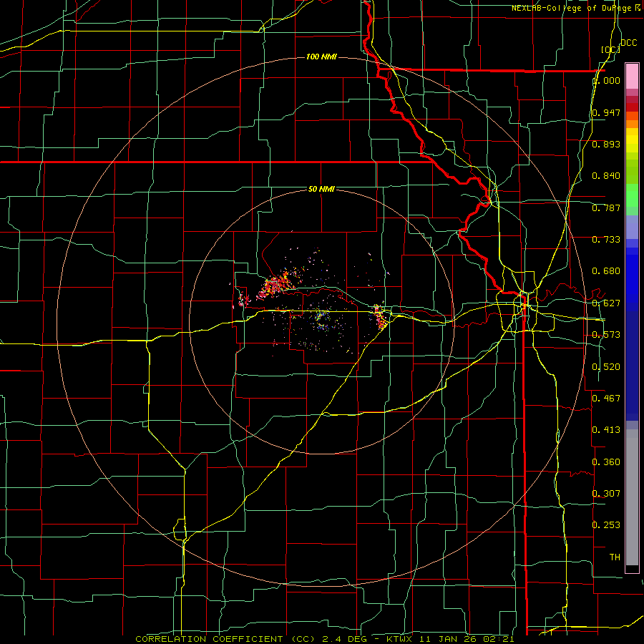Click the 0.253 legend value
This screenshot has height=644, width=644.
(x=606, y=525)
